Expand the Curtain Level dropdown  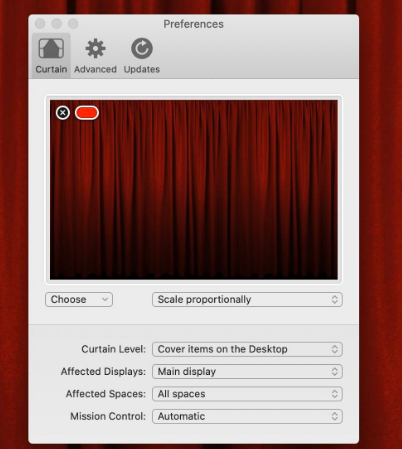point(247,349)
